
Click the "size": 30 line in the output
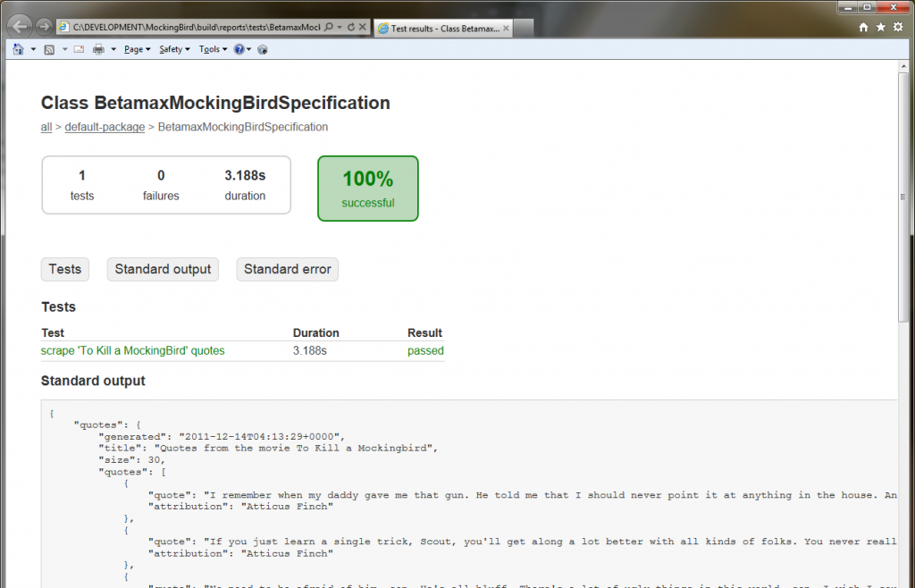pyautogui.click(x=132, y=460)
